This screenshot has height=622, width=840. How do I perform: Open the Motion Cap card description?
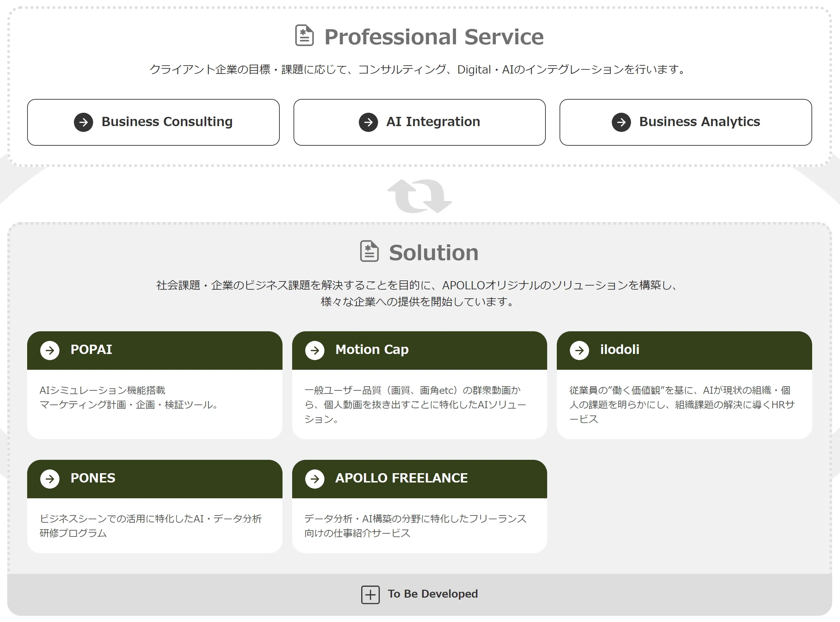[x=415, y=405]
